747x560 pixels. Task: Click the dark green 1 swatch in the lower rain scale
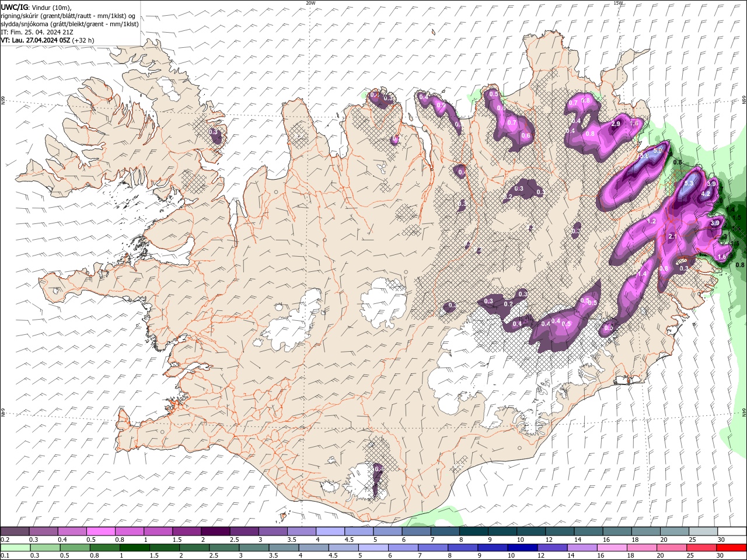135,548
